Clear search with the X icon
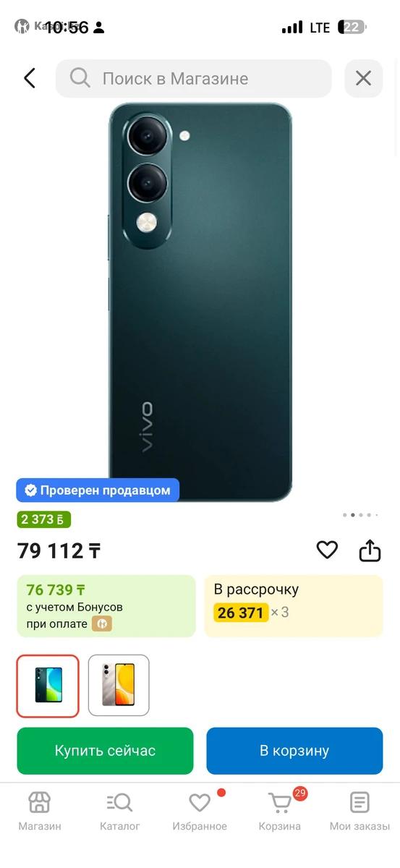Screen dimensions: 400x868 [x=363, y=78]
